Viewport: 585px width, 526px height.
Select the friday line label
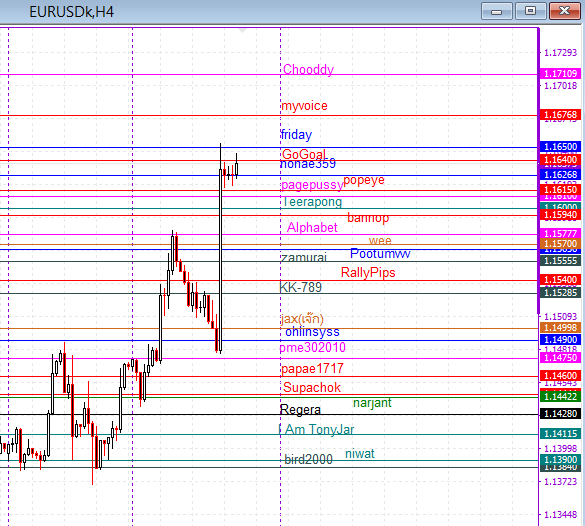tap(296, 135)
